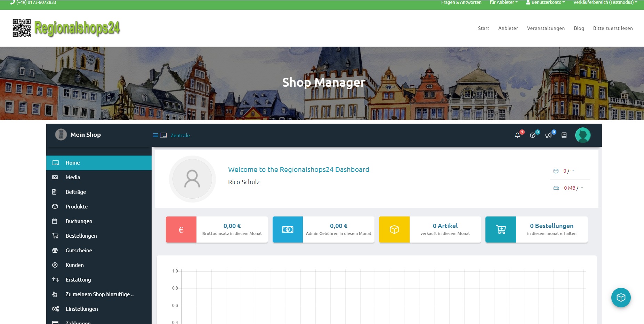644x324 pixels.
Task: Click the blue money Admin Gebühren icon
Action: pyautogui.click(x=288, y=229)
